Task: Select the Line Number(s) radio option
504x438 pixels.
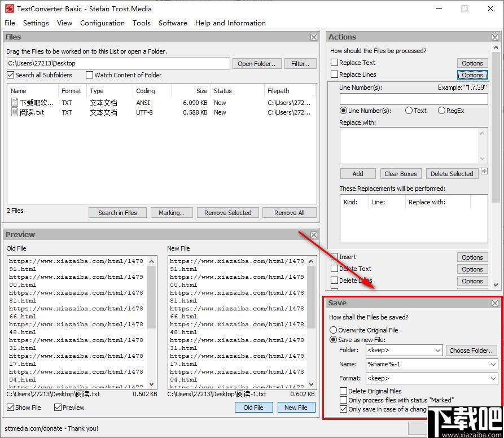Action: click(343, 111)
